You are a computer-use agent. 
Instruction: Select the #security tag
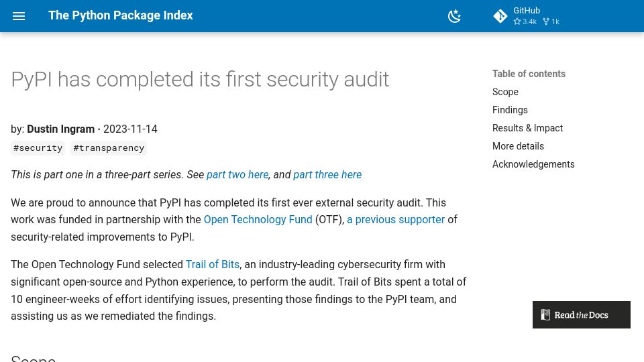(x=38, y=147)
